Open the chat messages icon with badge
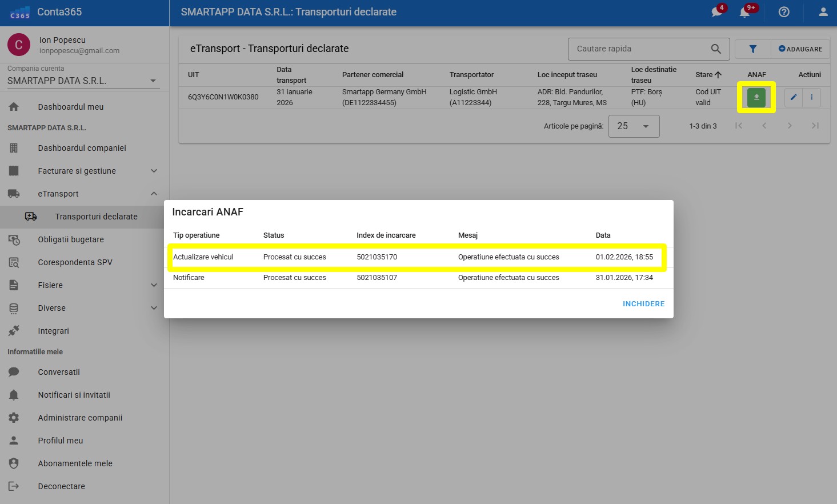837x504 pixels. click(717, 12)
